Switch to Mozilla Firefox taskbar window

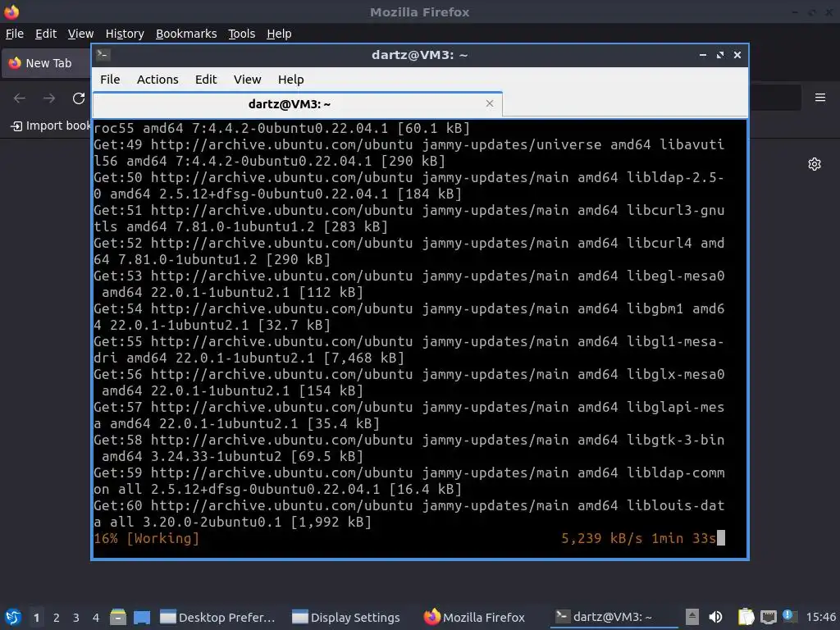[475, 618]
